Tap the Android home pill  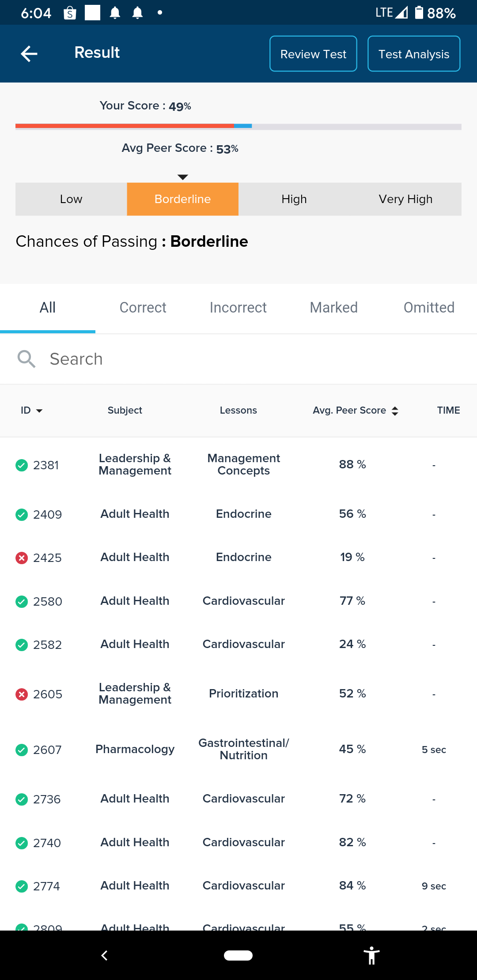click(238, 955)
